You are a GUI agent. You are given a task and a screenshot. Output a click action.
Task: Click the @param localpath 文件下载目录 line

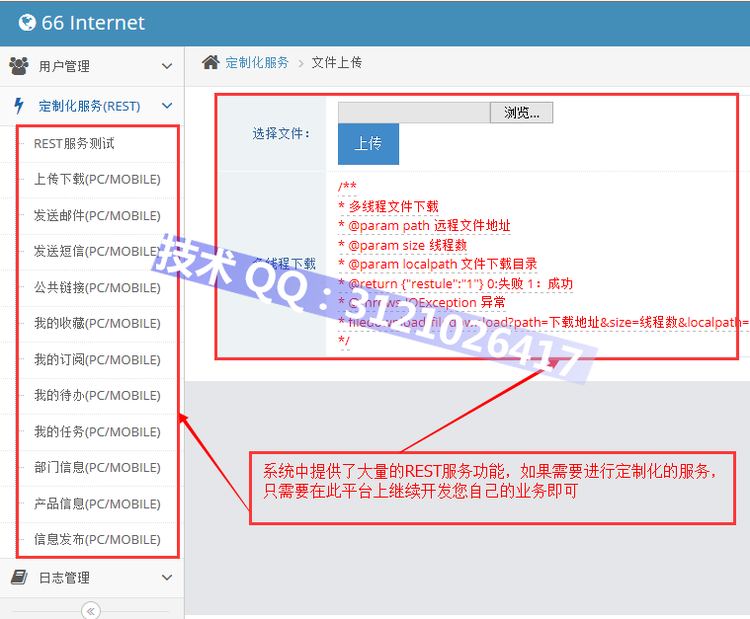point(438,264)
